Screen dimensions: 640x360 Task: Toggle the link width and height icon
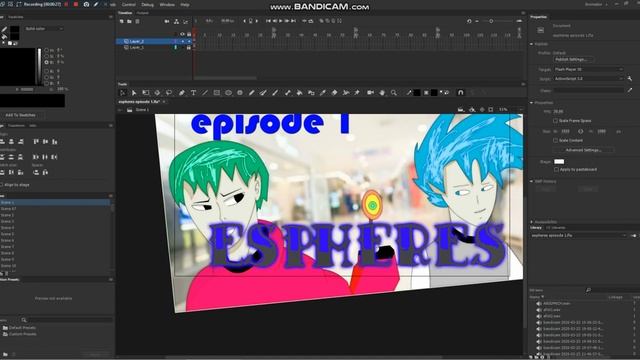coord(580,131)
